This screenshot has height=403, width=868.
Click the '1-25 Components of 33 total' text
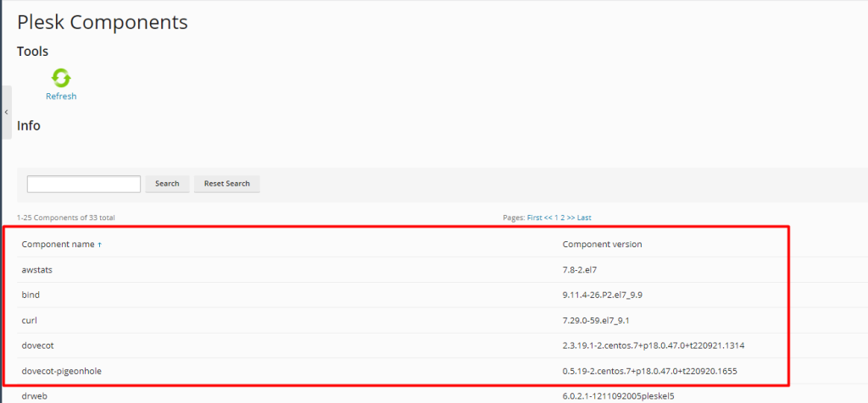click(x=66, y=218)
